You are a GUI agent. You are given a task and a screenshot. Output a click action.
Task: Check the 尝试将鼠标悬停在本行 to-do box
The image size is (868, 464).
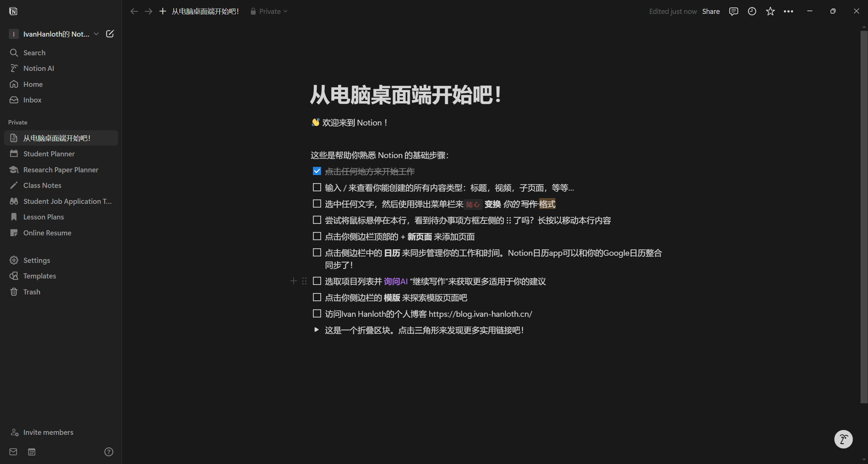pos(317,220)
